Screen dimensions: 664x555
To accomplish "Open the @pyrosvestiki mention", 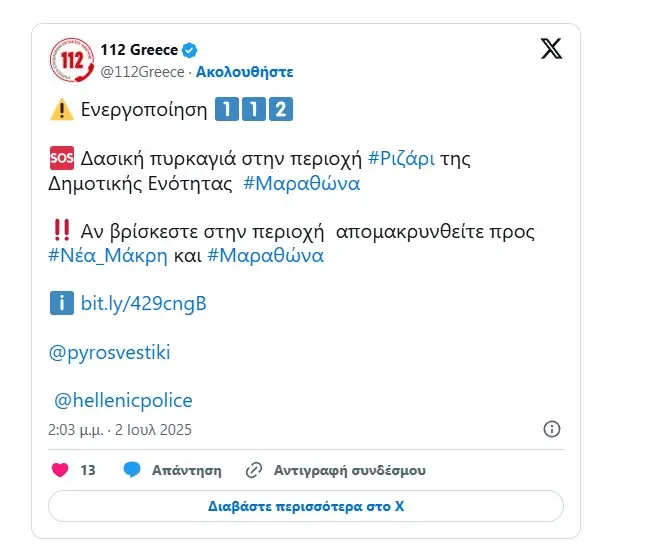I will [x=110, y=353].
